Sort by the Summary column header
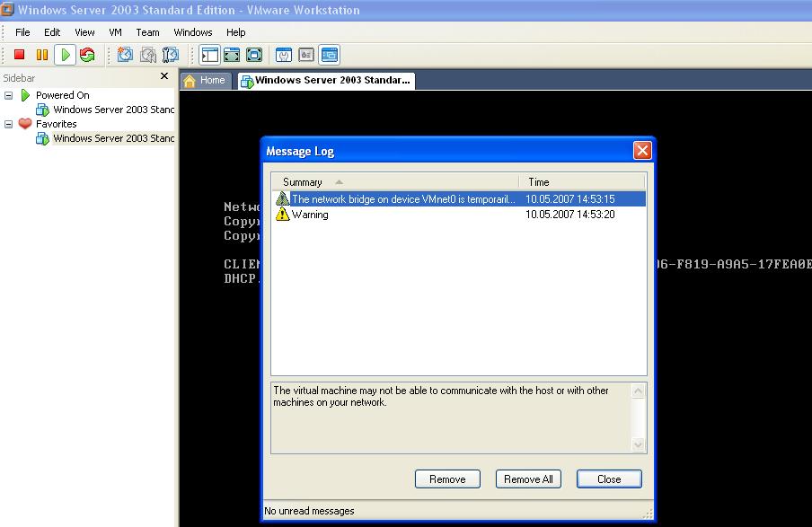 tap(395, 181)
